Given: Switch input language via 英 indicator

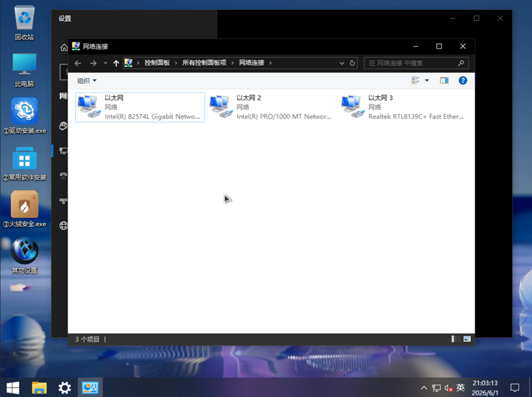Looking at the screenshot, I should coord(461,387).
